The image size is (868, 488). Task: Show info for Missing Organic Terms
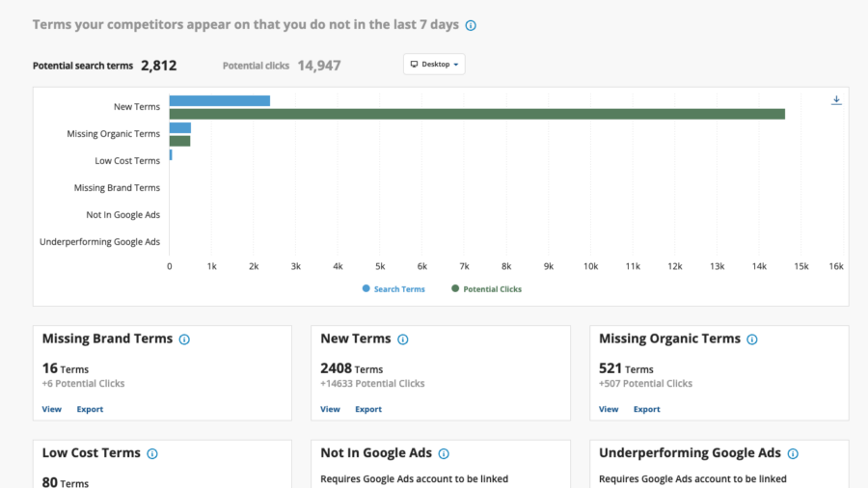(x=751, y=339)
